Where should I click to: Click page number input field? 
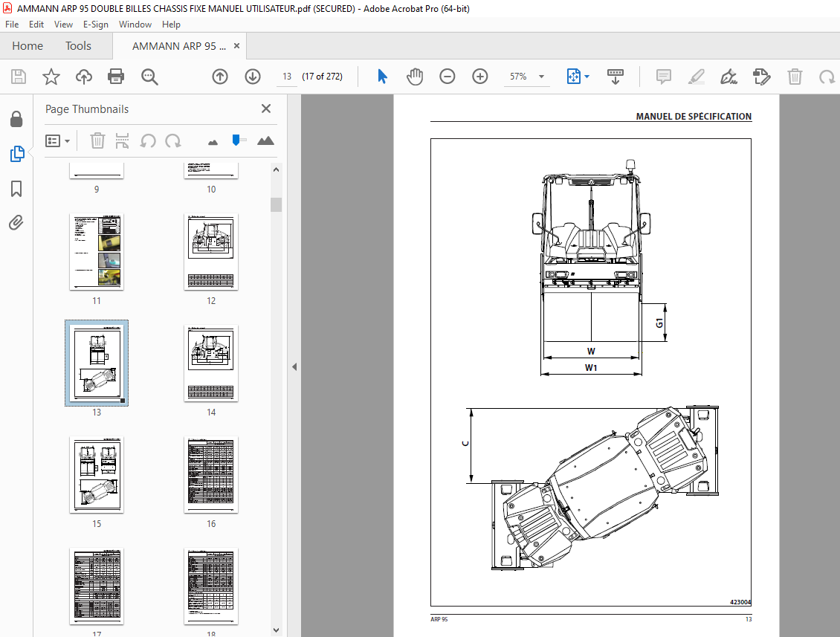[x=287, y=77]
